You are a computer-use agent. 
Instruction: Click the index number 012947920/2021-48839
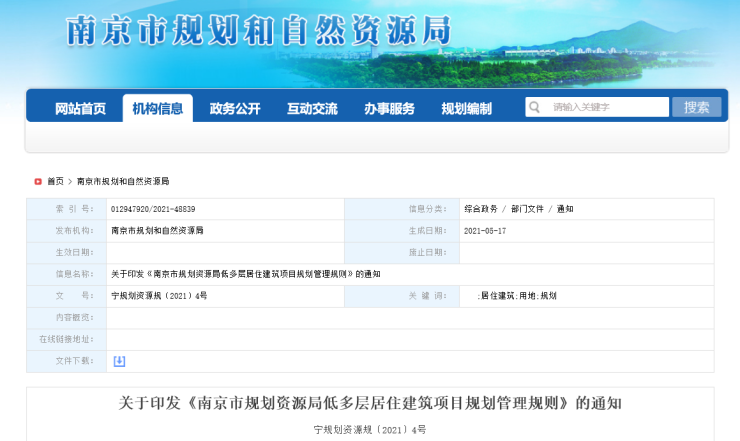tap(153, 209)
